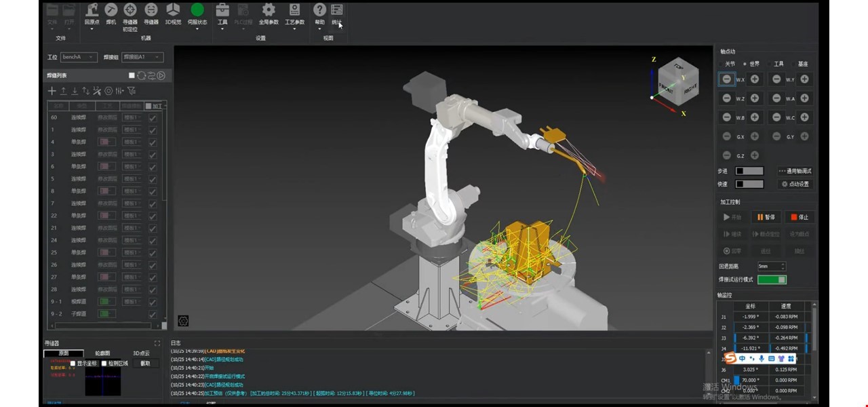Viewport: 868px width, 407px height.
Task: Switch to the 3D点云 tab
Action: [x=141, y=353]
